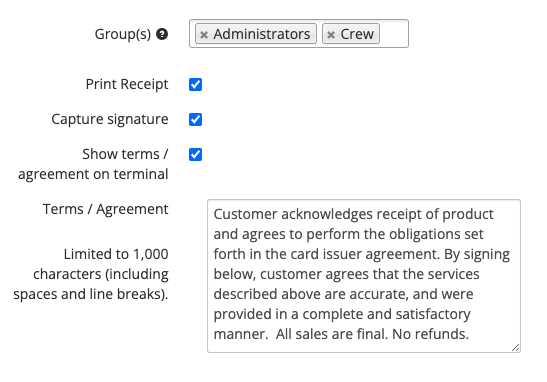Click empty space in Group(s) selector box
Viewport: 547px width, 382px height.
click(x=394, y=34)
